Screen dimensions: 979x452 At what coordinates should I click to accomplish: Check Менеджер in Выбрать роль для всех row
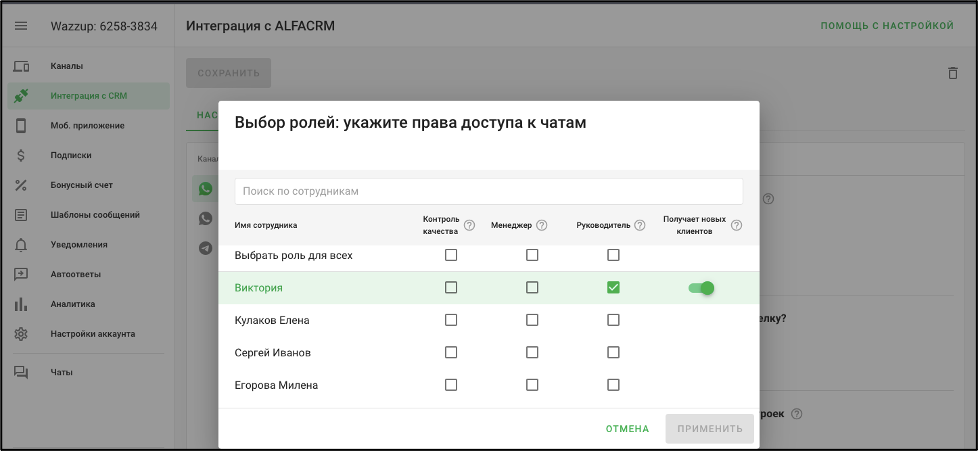click(532, 256)
